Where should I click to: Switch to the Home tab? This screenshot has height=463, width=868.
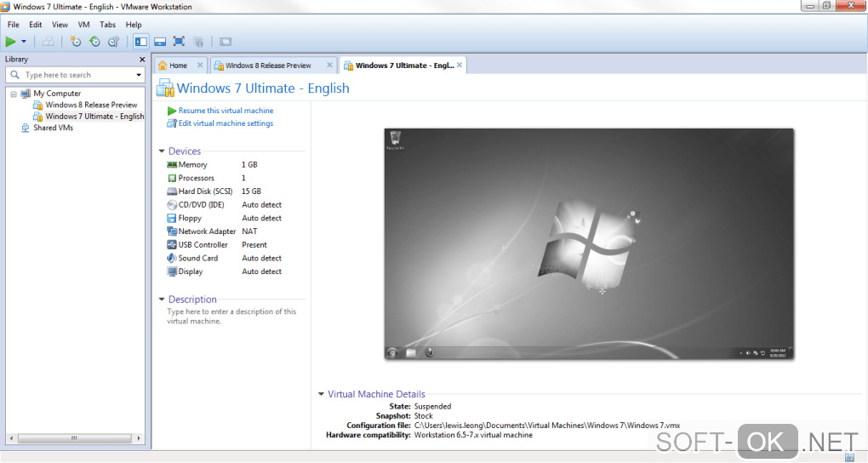click(178, 66)
